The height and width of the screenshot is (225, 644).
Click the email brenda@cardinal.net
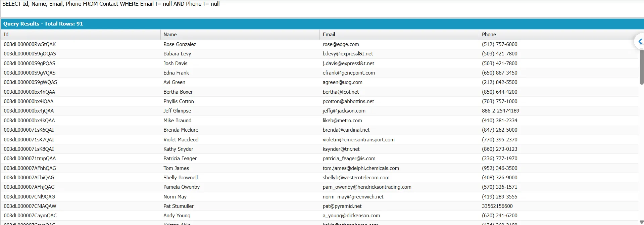(x=346, y=130)
